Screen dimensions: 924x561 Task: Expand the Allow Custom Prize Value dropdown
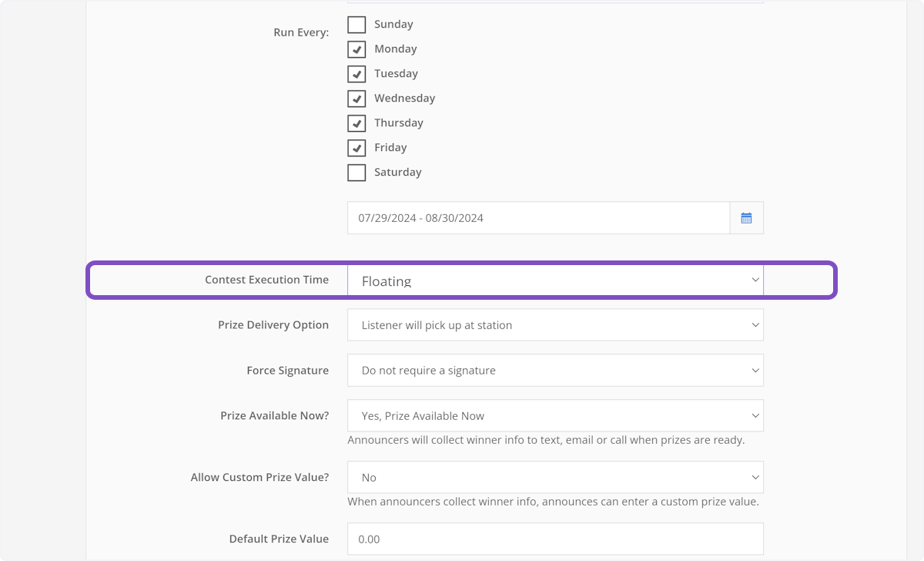click(x=554, y=478)
